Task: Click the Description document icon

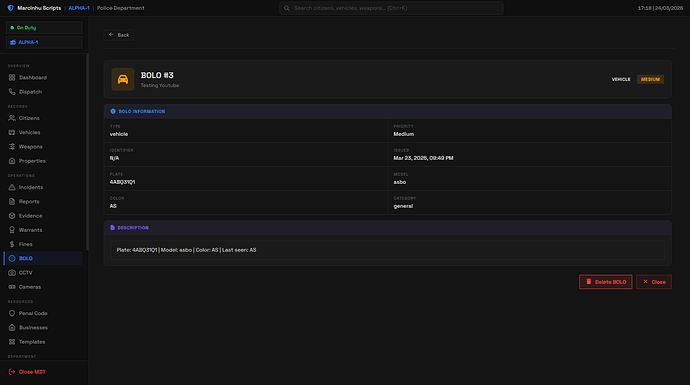Action: tap(112, 227)
